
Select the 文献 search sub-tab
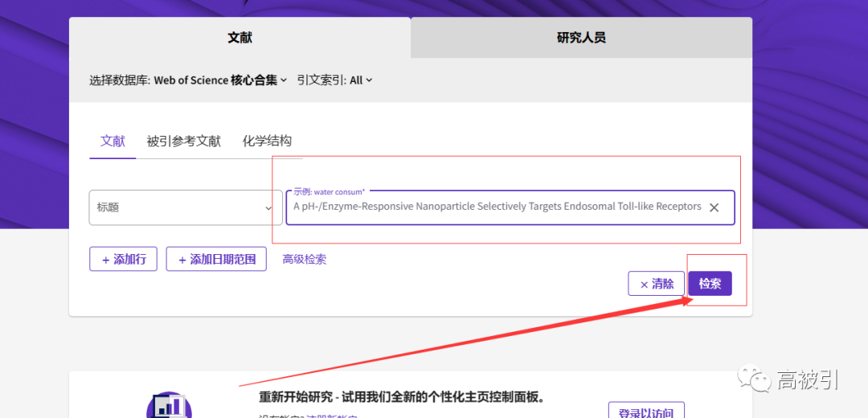(113, 141)
